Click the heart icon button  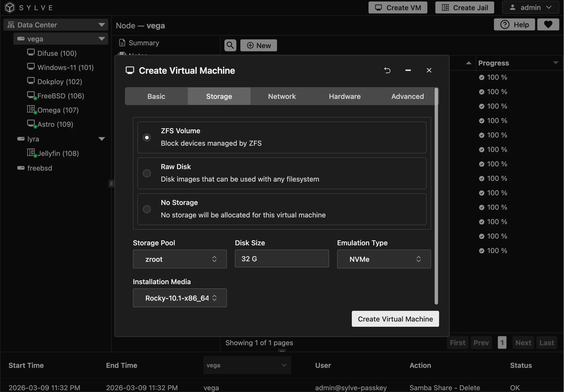(x=548, y=24)
